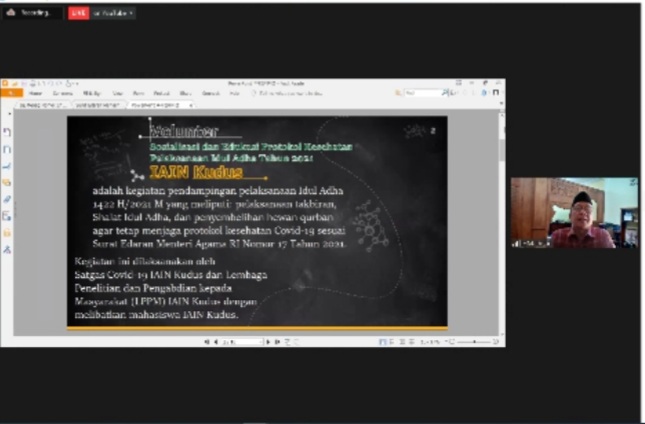Screen dimensions: 645x424
Task: Go to the last page
Action: click(277, 342)
